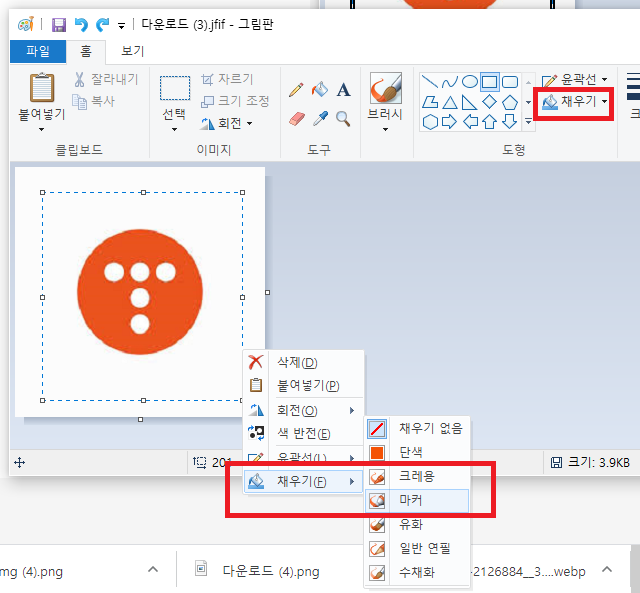Select the Up arrow shape
Image resolution: width=640 pixels, height=593 pixels.
tap(489, 122)
